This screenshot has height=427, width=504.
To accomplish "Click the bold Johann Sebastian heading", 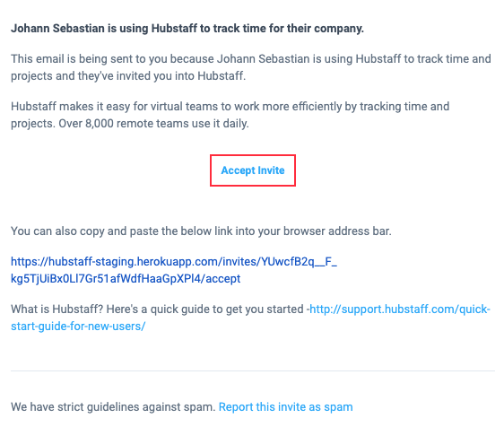I will pos(187,29).
